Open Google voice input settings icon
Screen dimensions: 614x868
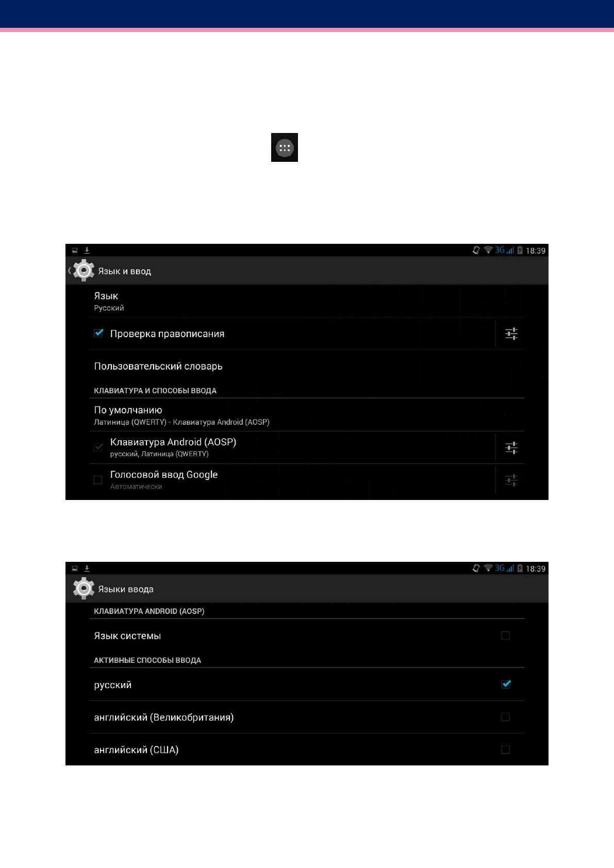click(x=511, y=480)
